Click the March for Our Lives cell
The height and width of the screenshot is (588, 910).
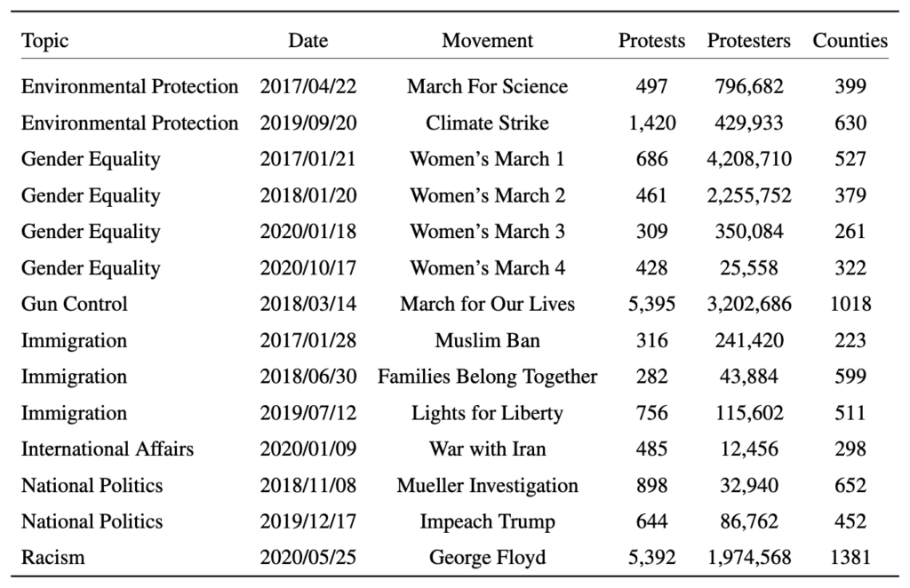(487, 304)
